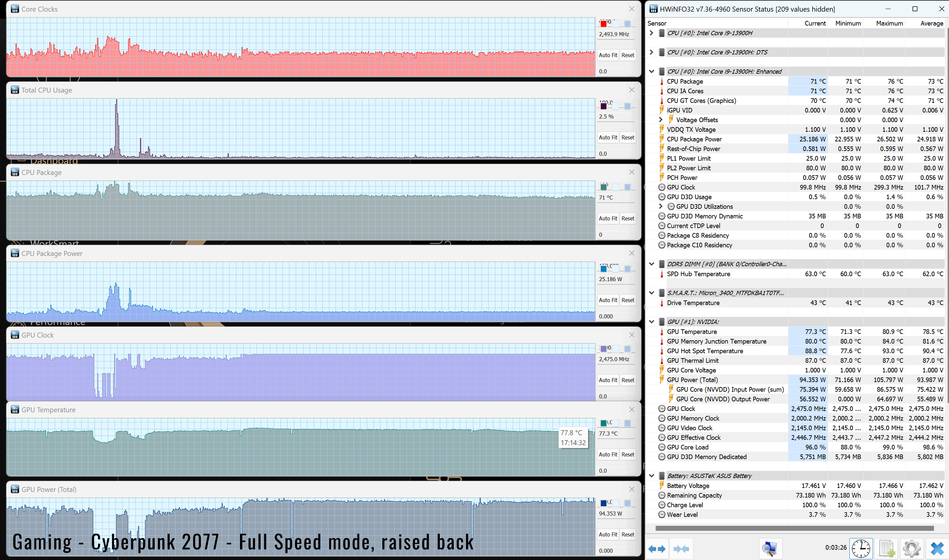This screenshot has height=560, width=949.
Task: Click Reset in GPU Temperature graph
Action: point(628,454)
